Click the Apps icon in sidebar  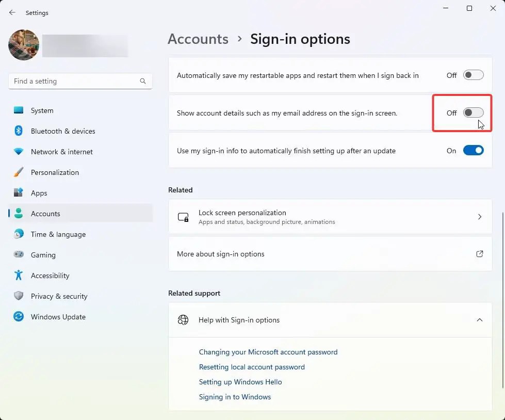(19, 192)
